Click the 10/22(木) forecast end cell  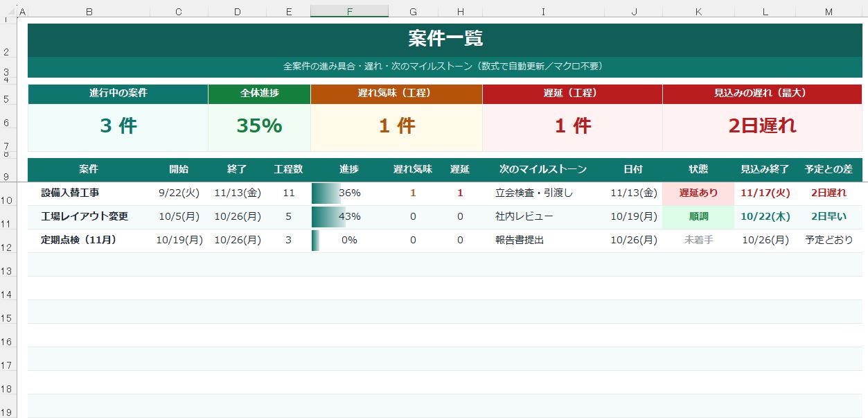pos(765,217)
